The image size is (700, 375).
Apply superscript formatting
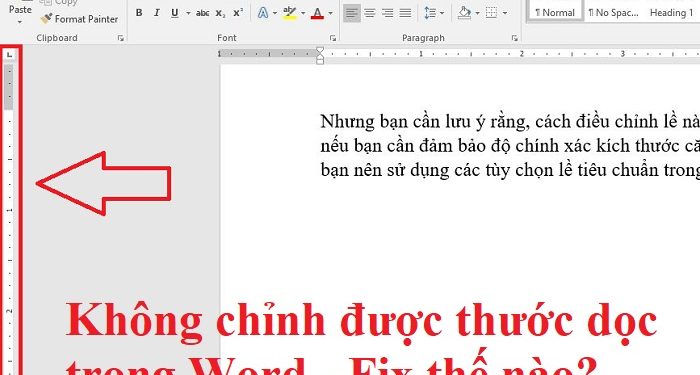tap(238, 13)
